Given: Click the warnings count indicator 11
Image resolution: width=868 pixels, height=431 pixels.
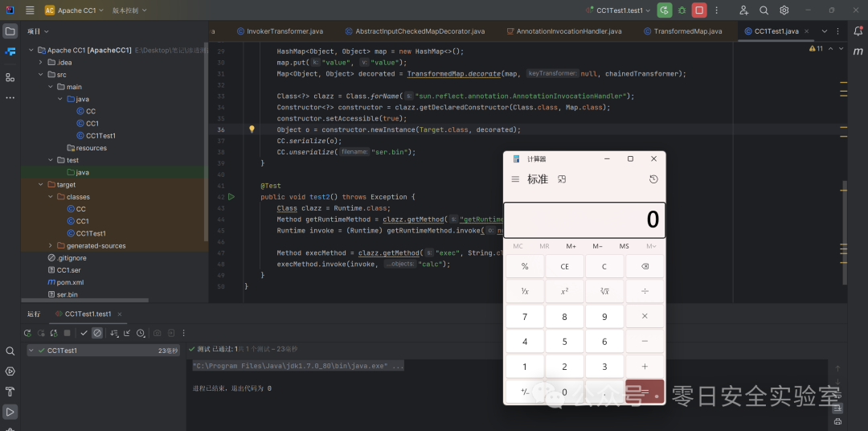Looking at the screenshot, I should tap(816, 48).
